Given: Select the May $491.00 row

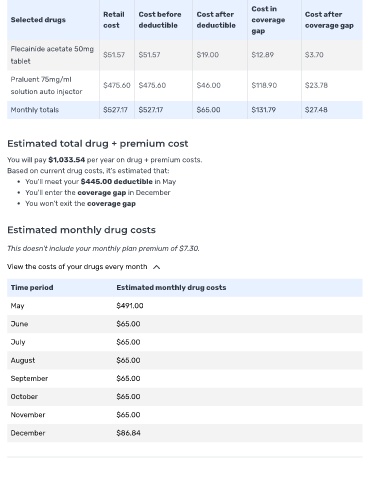Looking at the screenshot, I should pyautogui.click(x=185, y=306).
